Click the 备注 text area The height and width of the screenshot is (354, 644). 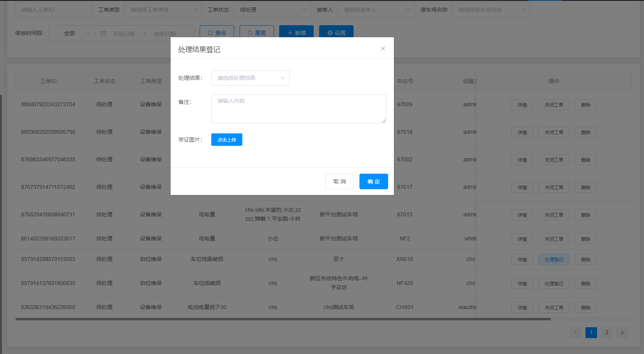[x=298, y=109]
